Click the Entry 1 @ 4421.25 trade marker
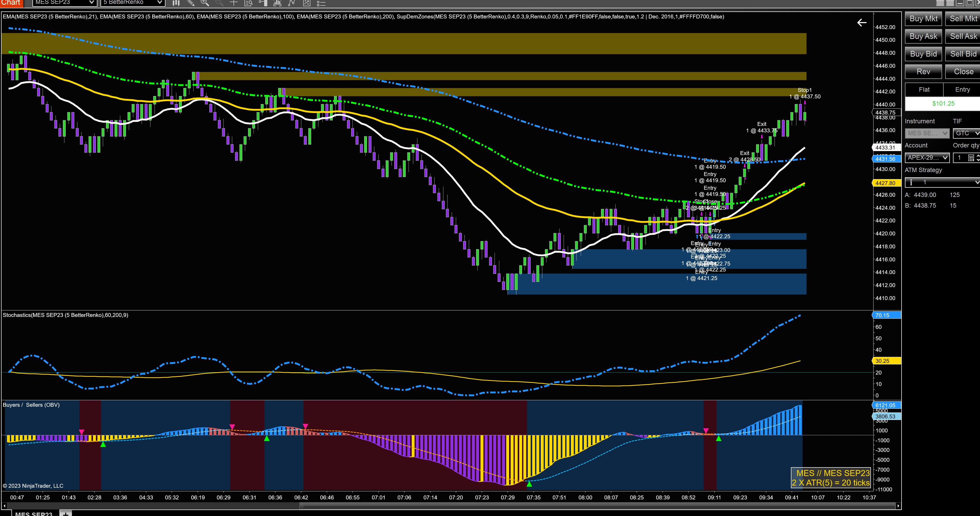Viewport: 980px width, 516px height. [702, 275]
